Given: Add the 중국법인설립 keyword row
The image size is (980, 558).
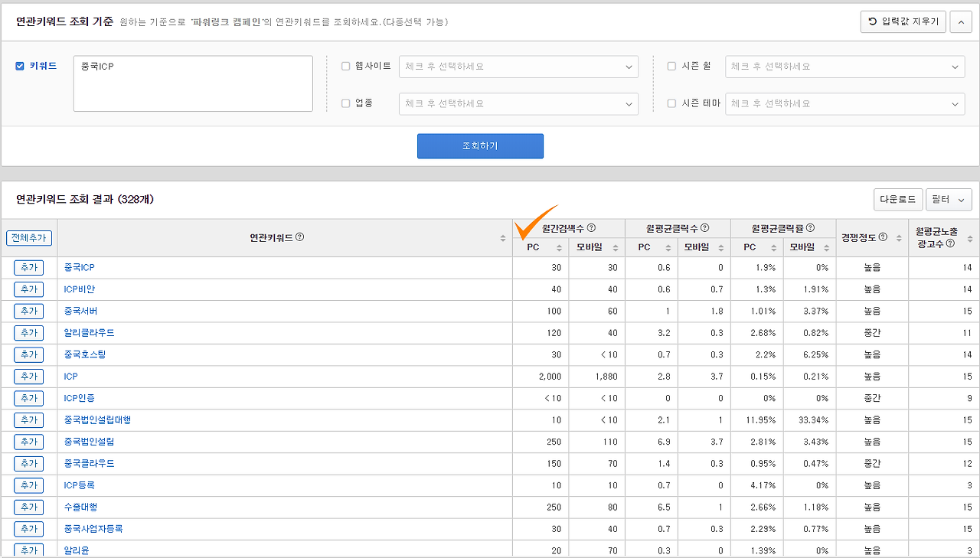Looking at the screenshot, I should click(x=28, y=442).
